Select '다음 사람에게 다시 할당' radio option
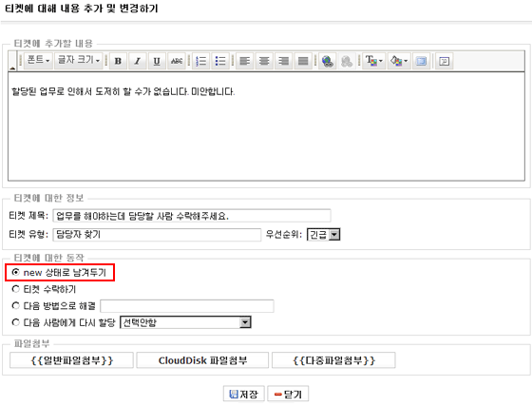This screenshot has height=406, width=532. coord(15,322)
